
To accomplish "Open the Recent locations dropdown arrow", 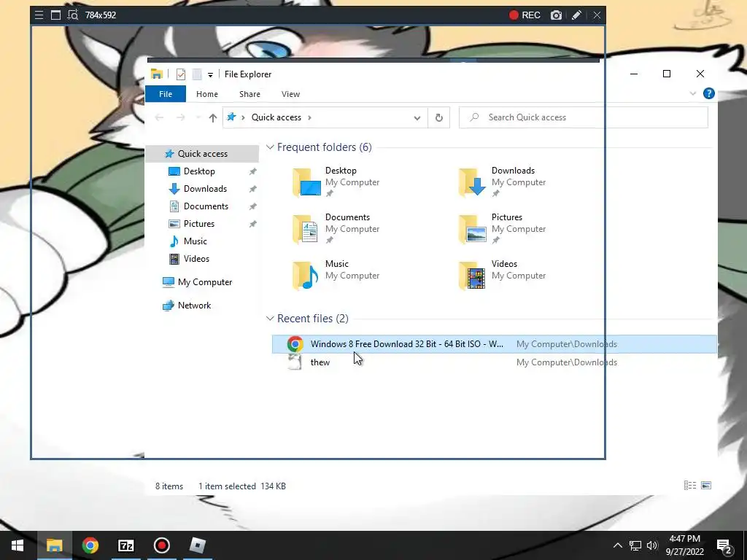I will click(x=198, y=117).
